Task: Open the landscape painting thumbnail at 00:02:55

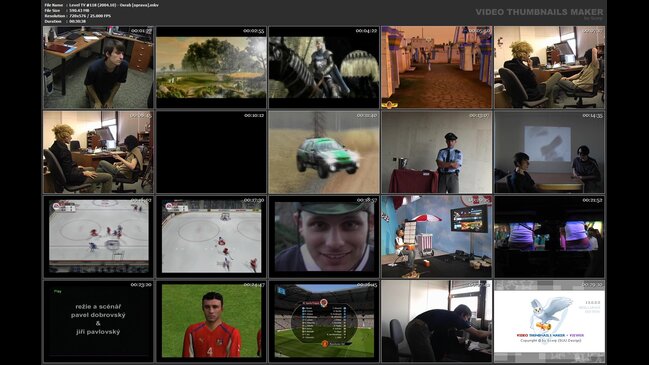Action: pos(211,67)
